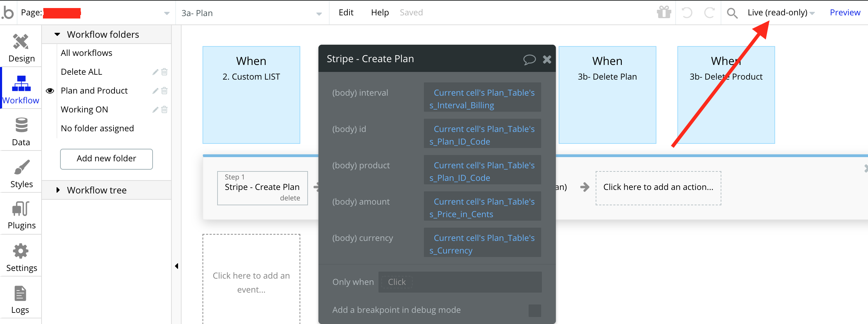Click the Only when condition field
Viewport: 868px width, 324px height.
coord(460,282)
